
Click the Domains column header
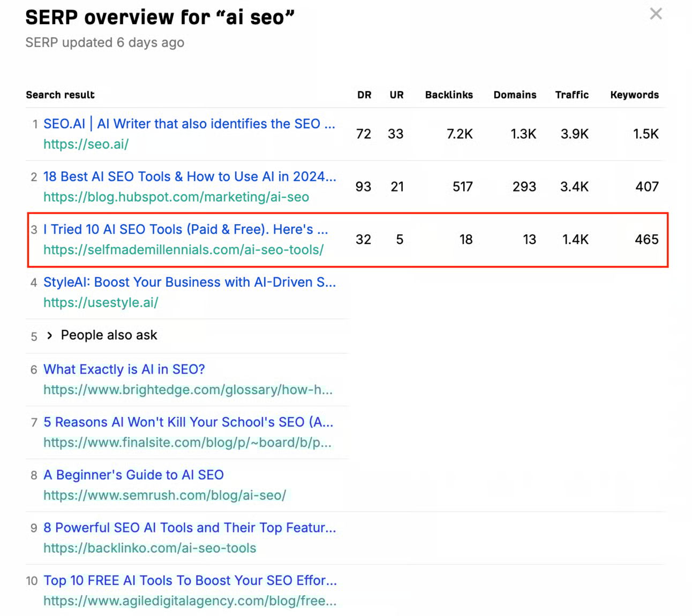point(515,95)
